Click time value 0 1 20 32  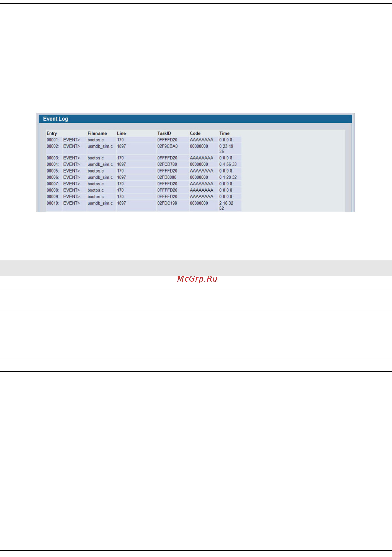[x=228, y=177]
